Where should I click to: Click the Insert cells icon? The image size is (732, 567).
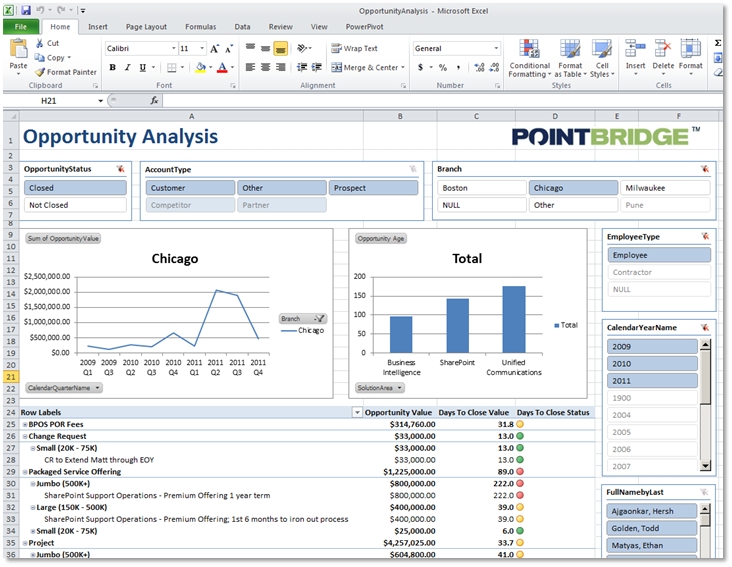635,48
